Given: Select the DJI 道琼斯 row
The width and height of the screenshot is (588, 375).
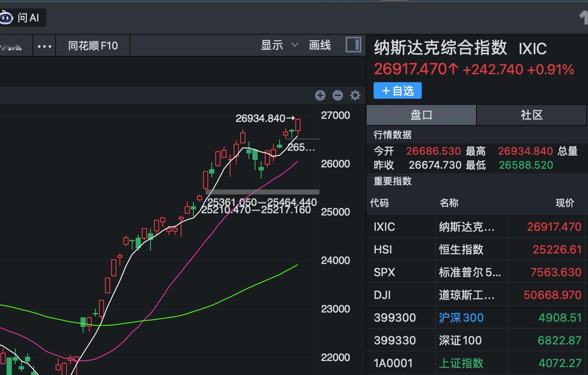Looking at the screenshot, I should (x=476, y=295).
